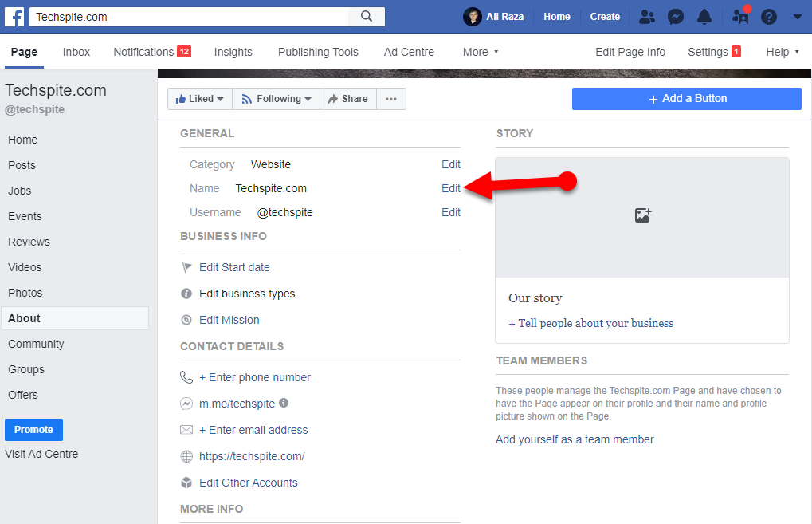The image size is (812, 524).
Task: Click the Add a Button button
Action: 686,98
